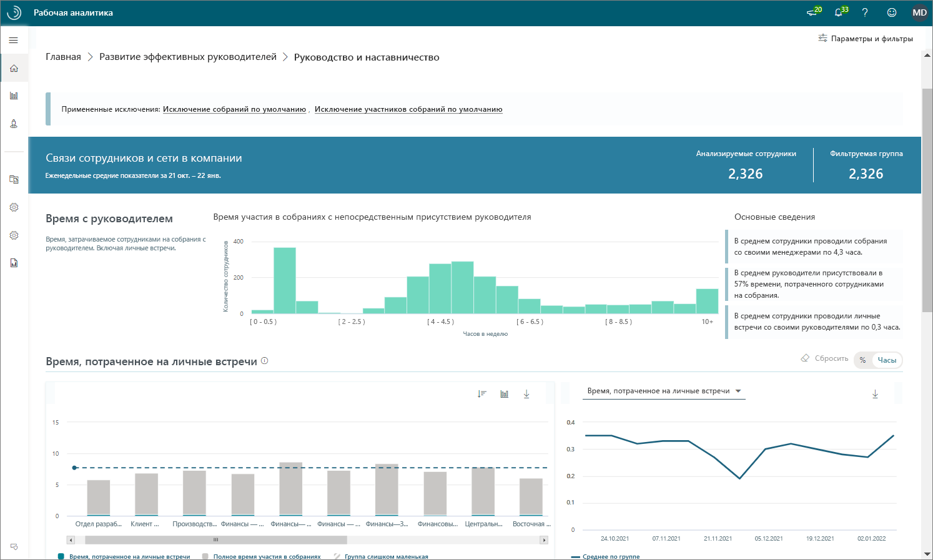Click the page scroll up arrow
Image resolution: width=933 pixels, height=560 pixels.
point(927,55)
